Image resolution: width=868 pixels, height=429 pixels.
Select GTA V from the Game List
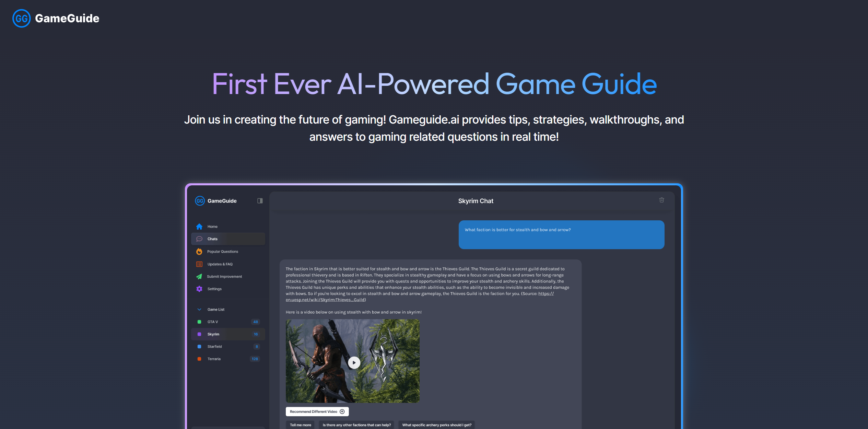[212, 322]
